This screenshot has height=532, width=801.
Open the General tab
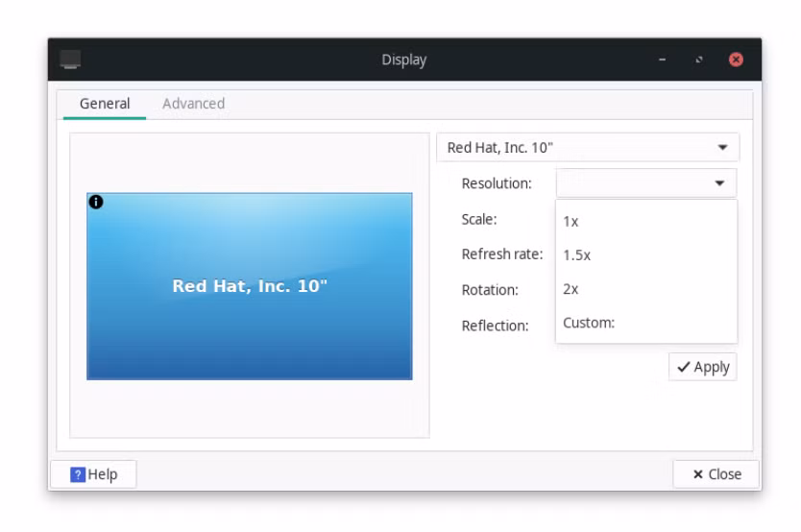coord(105,104)
